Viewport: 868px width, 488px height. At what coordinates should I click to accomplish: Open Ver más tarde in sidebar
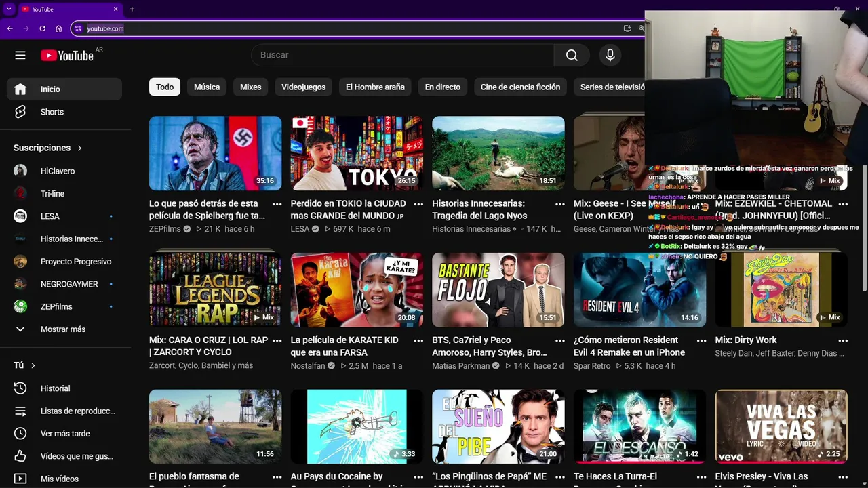(64, 434)
